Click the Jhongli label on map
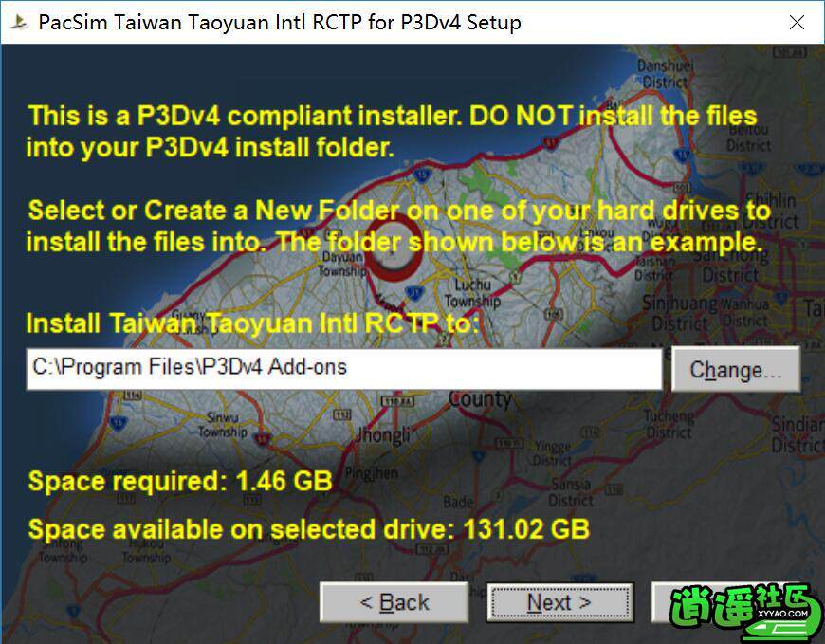The width and height of the screenshot is (825, 644). (382, 435)
